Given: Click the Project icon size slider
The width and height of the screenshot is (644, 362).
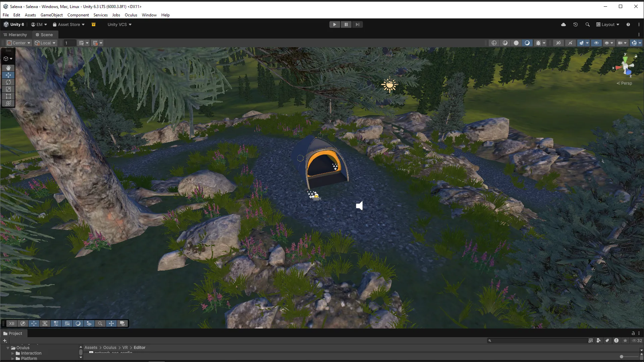Looking at the screenshot, I should pos(622,357).
